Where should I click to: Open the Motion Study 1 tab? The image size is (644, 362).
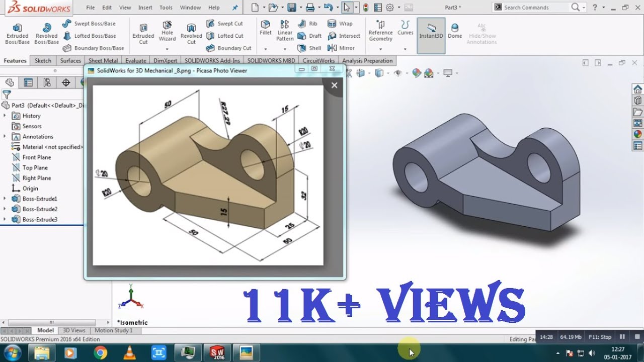tap(114, 330)
